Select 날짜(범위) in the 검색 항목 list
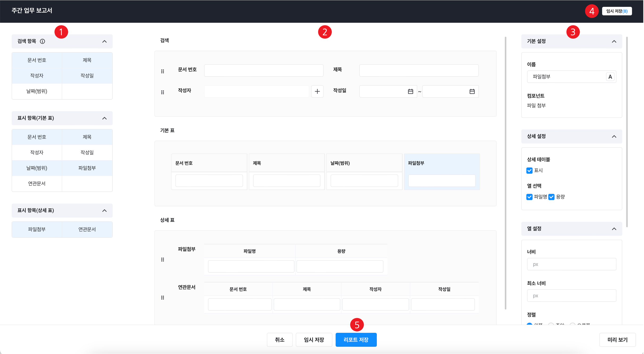 tap(37, 91)
